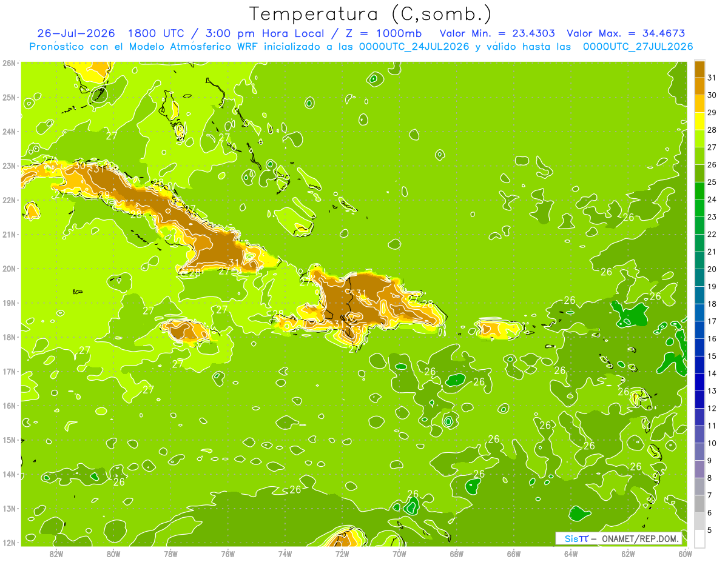
Task: Click the "Valor Max. = 34.4673" value
Action: [x=626, y=33]
